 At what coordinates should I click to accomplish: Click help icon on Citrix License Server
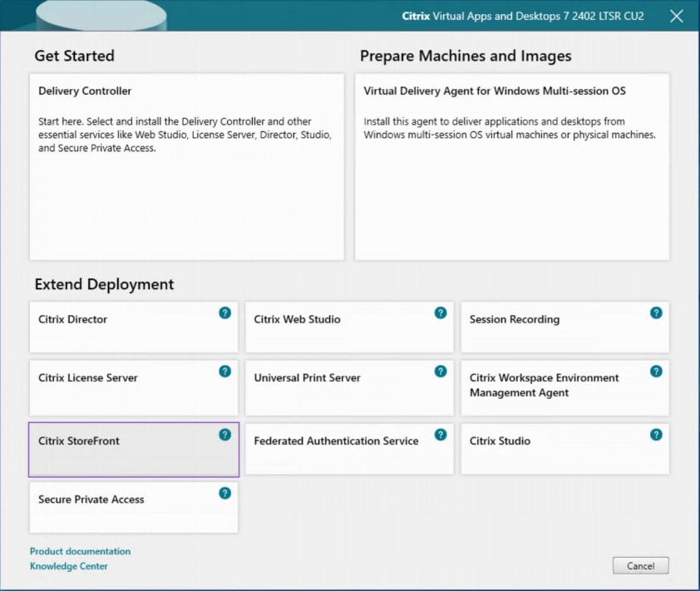pyautogui.click(x=225, y=372)
